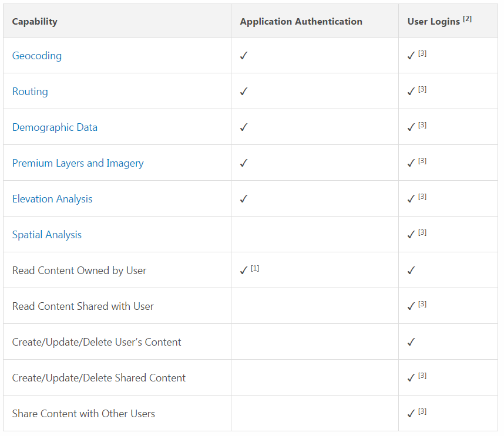Select the text Read Content Owned by User
The height and width of the screenshot is (436, 504).
pos(79,271)
